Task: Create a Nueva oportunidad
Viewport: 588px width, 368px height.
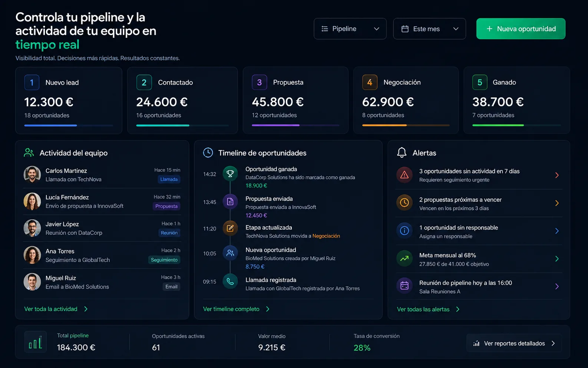Action: [521, 29]
